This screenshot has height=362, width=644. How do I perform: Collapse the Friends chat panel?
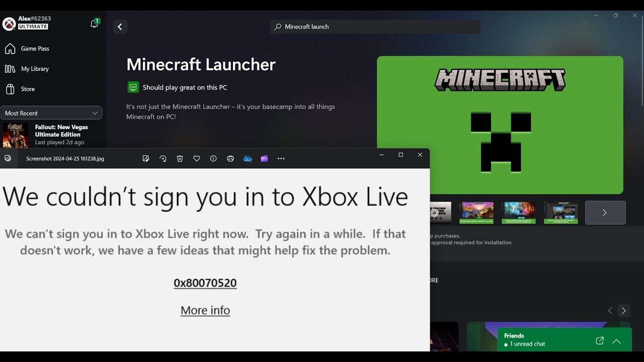[616, 341]
